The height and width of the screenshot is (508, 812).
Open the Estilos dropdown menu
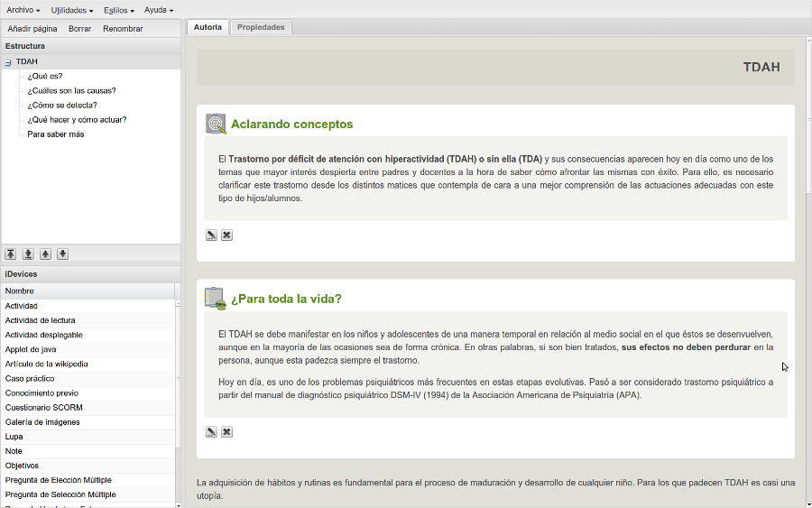point(118,10)
